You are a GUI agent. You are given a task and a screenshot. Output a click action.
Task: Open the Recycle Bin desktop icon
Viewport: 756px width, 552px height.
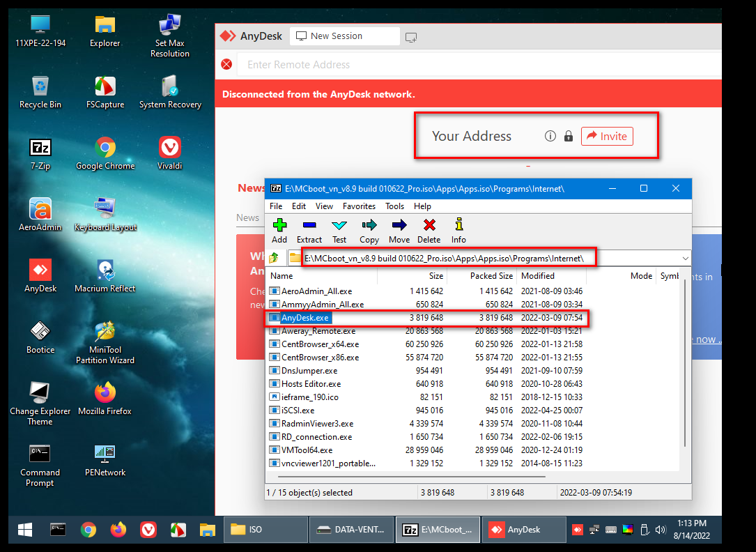(x=40, y=93)
